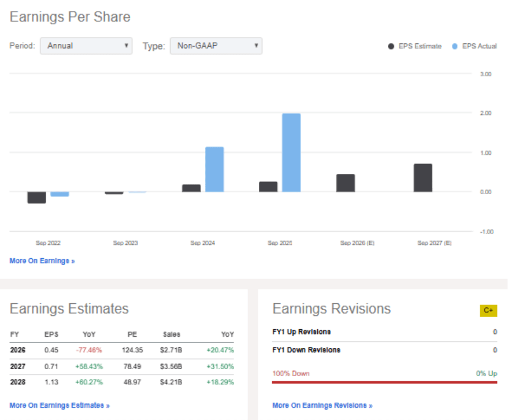Click the Sep 2025 dark EPS Estimate bar
This screenshot has height=420, width=508.
(x=268, y=187)
